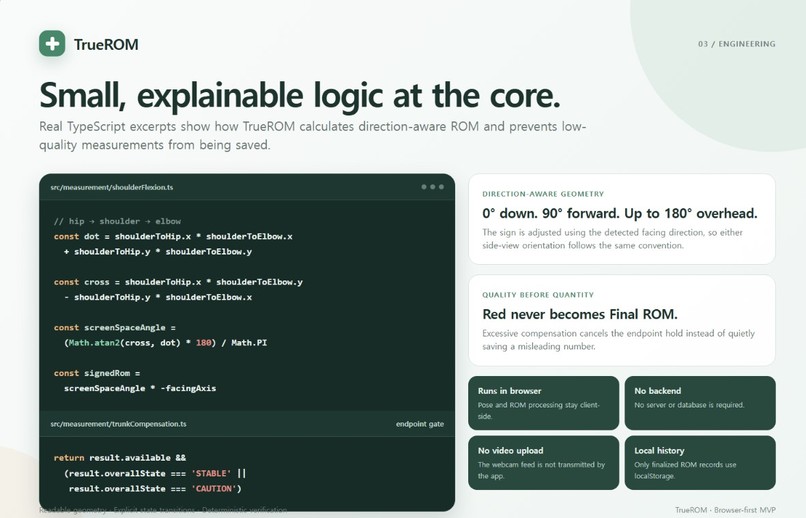806x518 pixels.
Task: Click the headline 'Small, explainable logic at the core.'
Action: click(300, 96)
